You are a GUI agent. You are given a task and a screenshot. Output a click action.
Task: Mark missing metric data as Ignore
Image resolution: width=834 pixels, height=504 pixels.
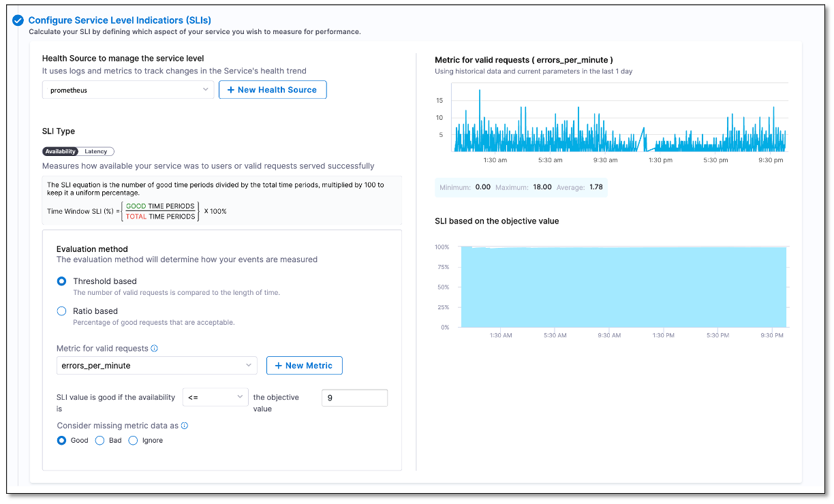tap(133, 440)
